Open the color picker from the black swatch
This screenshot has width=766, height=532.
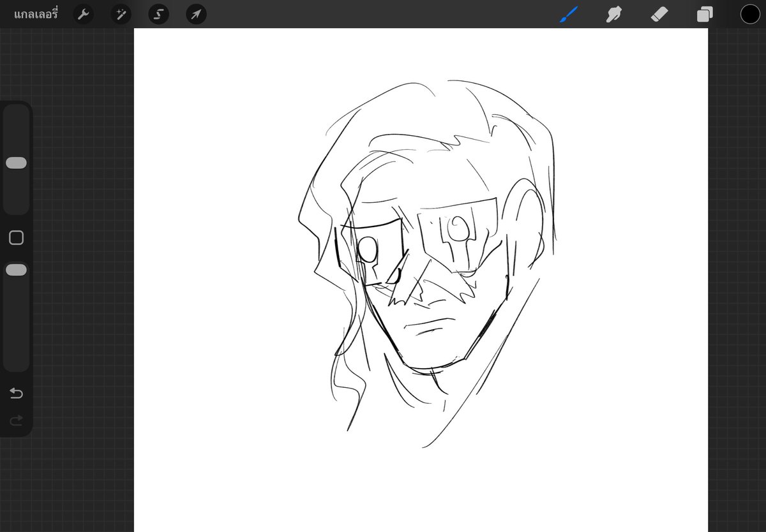(x=751, y=14)
